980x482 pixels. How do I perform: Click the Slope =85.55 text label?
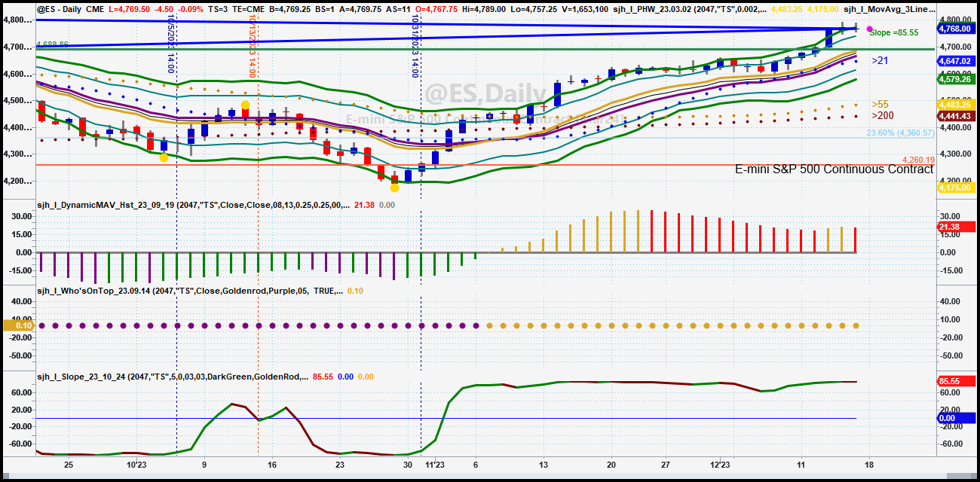pos(894,33)
